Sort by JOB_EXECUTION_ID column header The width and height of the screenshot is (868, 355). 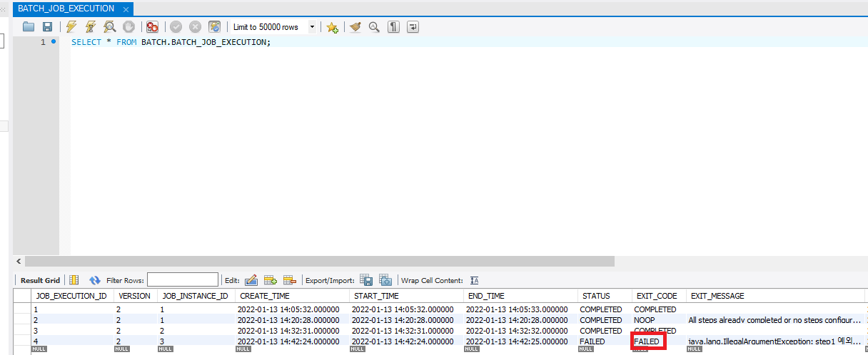tap(71, 296)
